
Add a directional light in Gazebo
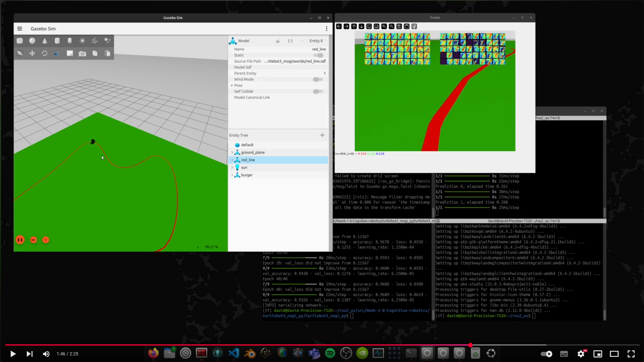pyautogui.click(x=95, y=41)
